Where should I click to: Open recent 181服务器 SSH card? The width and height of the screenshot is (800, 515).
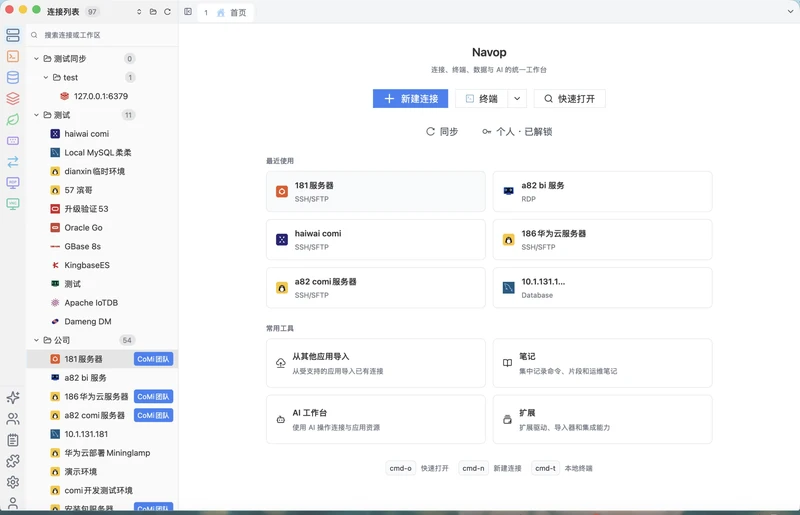point(376,191)
